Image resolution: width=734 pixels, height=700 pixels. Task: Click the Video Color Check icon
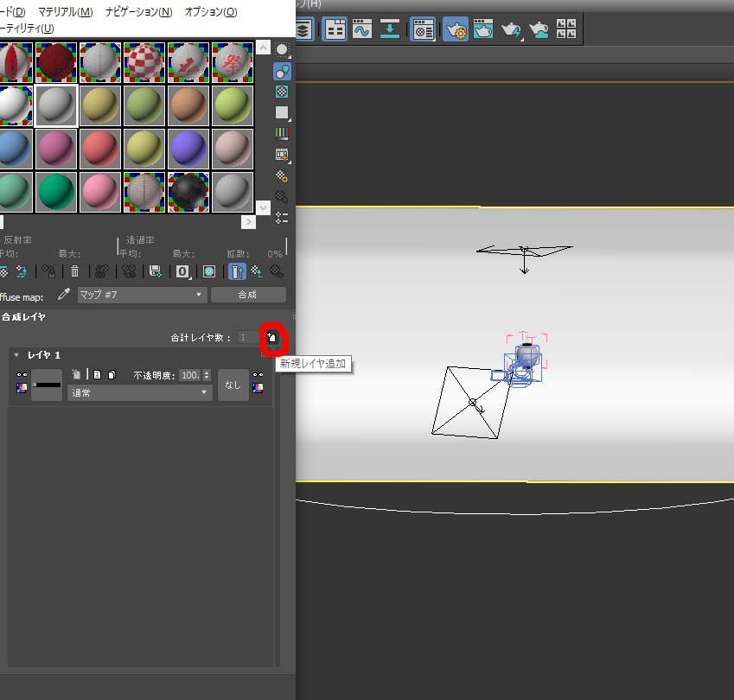point(282,134)
